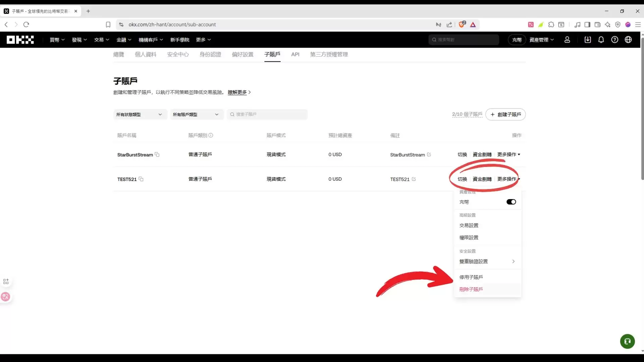Copy the TEST521 account name via copy icon
This screenshot has height=362, width=644.
tap(141, 179)
